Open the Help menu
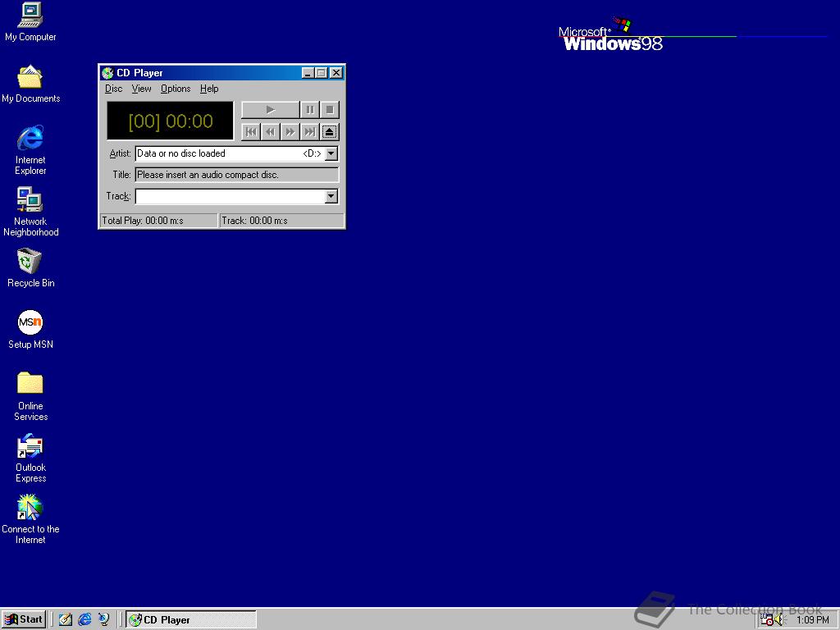This screenshot has width=840, height=630. click(209, 89)
